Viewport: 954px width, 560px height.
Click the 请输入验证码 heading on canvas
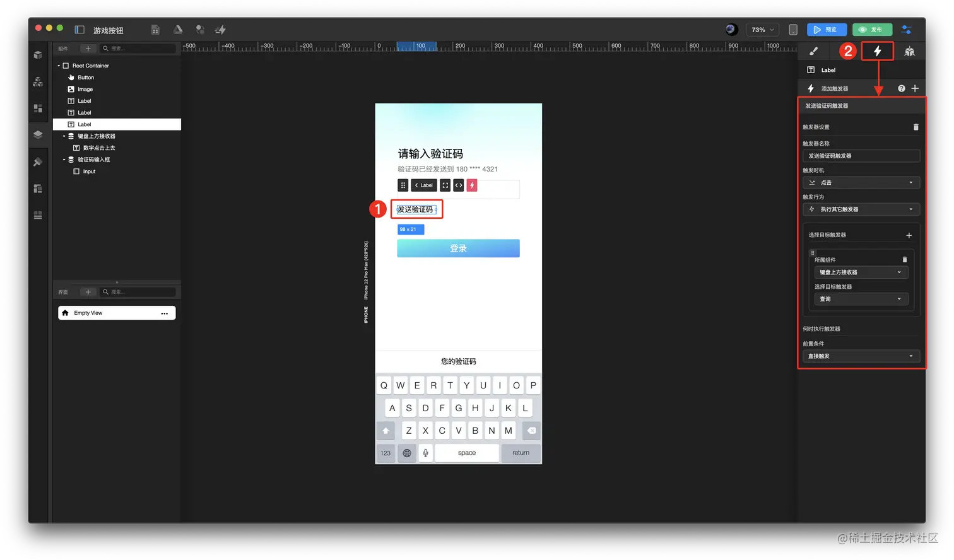click(x=430, y=154)
